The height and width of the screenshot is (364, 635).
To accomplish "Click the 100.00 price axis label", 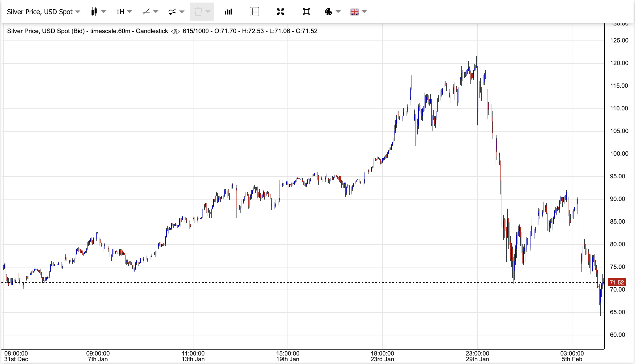I will [x=619, y=154].
